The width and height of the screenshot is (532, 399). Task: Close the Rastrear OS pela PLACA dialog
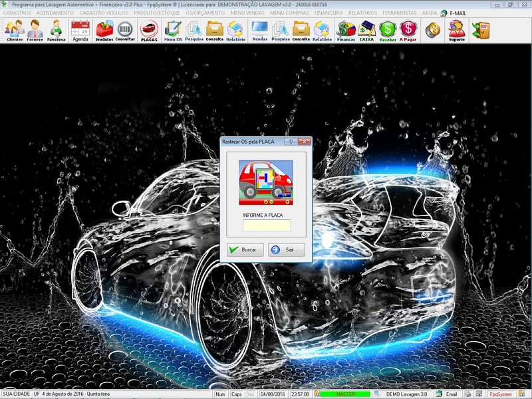click(305, 142)
